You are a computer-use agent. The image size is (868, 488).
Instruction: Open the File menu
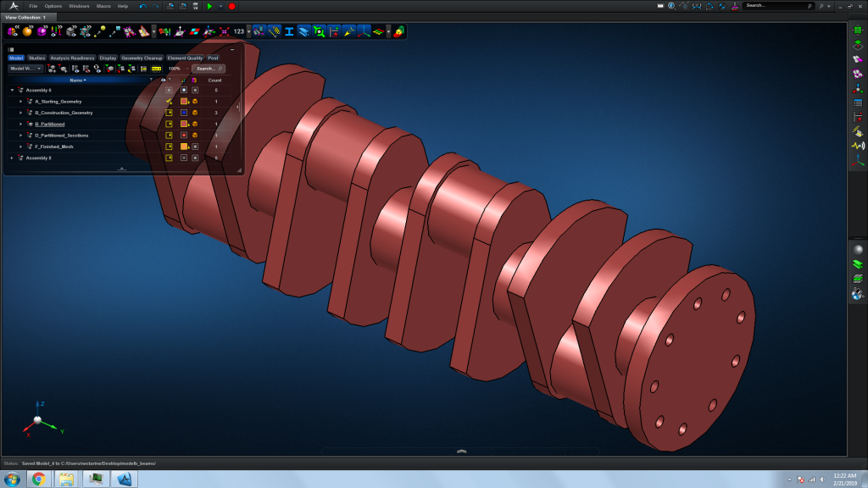pyautogui.click(x=33, y=6)
